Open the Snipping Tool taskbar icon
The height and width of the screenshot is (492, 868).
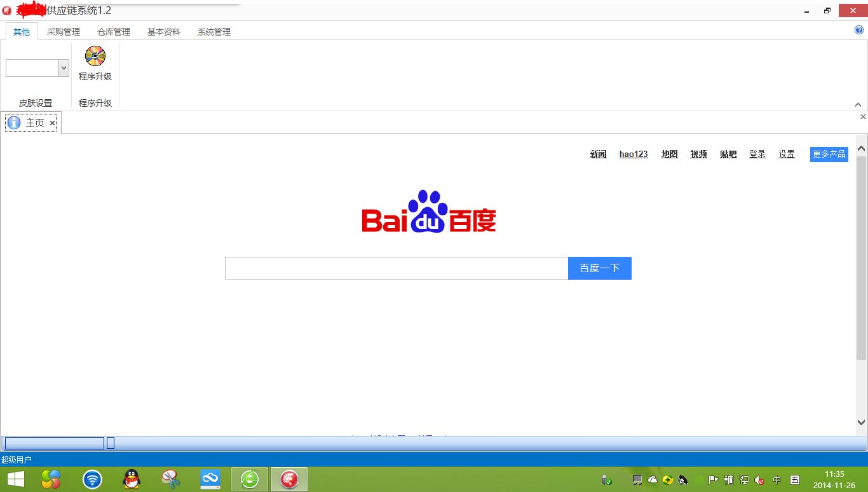(x=171, y=479)
